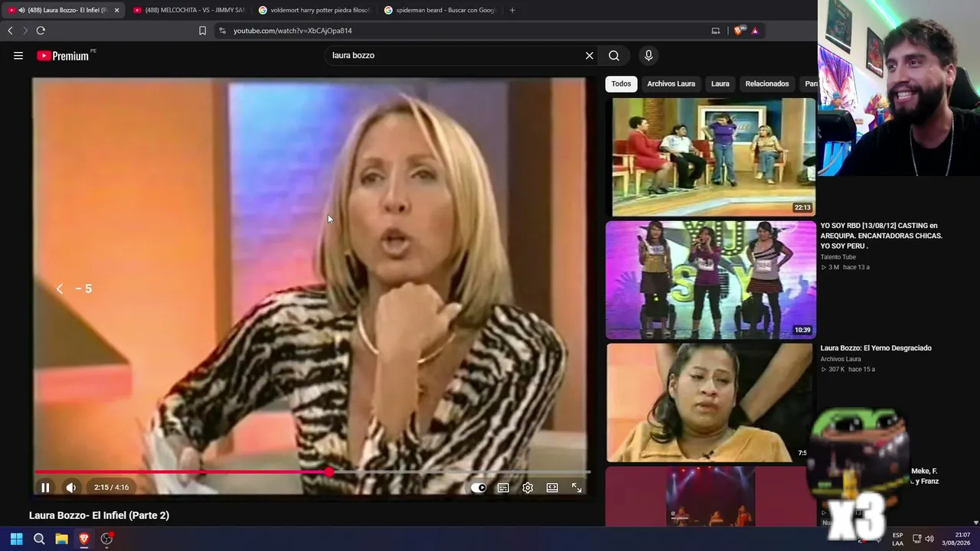Image resolution: width=980 pixels, height=551 pixels.
Task: Open the Windows Start menu
Action: [x=16, y=539]
